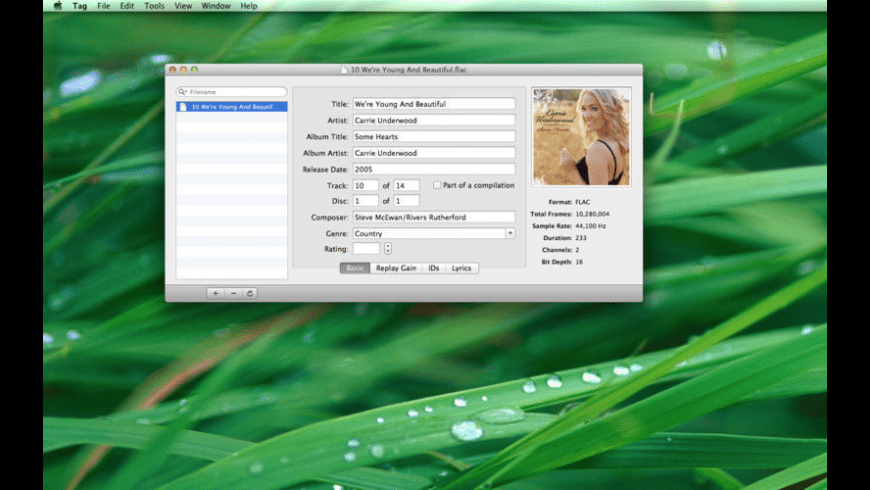
Task: Open the Help menu
Action: [249, 6]
